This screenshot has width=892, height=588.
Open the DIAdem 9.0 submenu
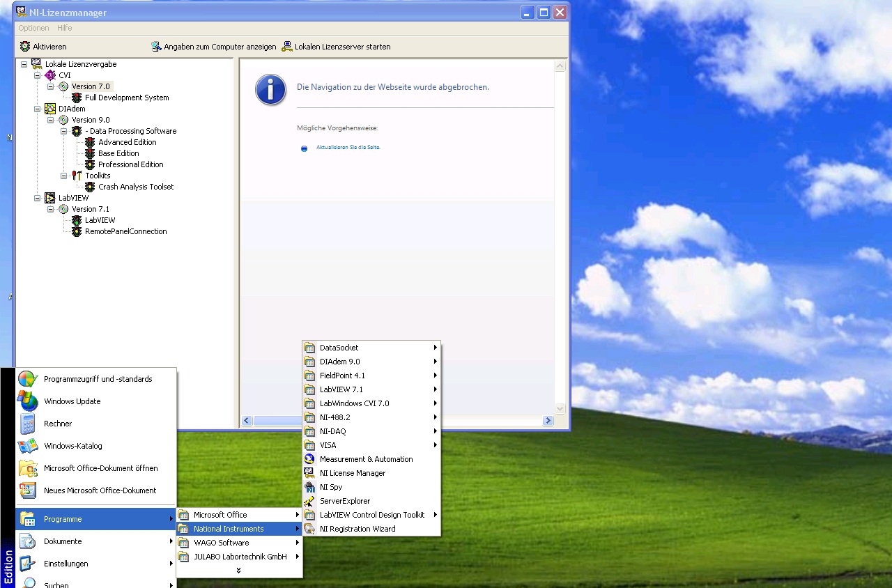click(371, 362)
